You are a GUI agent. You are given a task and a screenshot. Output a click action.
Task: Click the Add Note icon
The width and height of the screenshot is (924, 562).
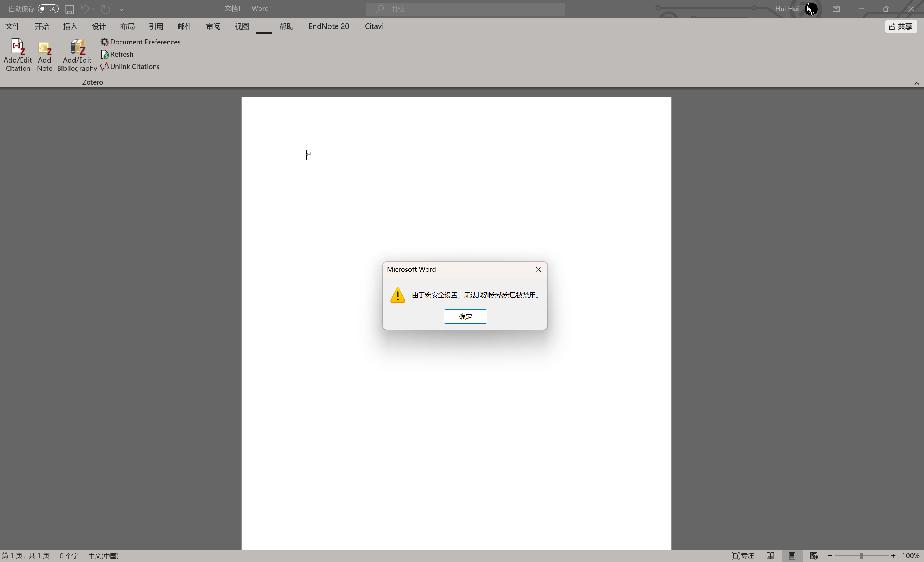[44, 48]
